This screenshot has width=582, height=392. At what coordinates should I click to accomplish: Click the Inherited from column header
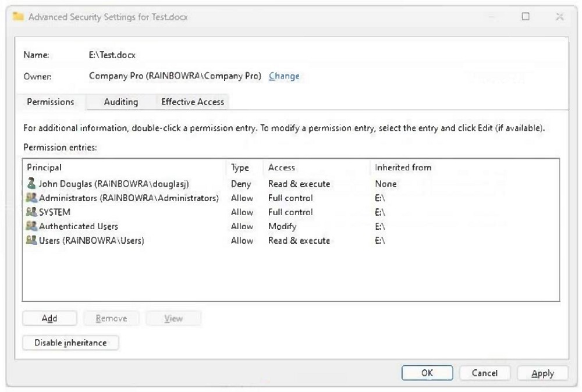pyautogui.click(x=403, y=168)
